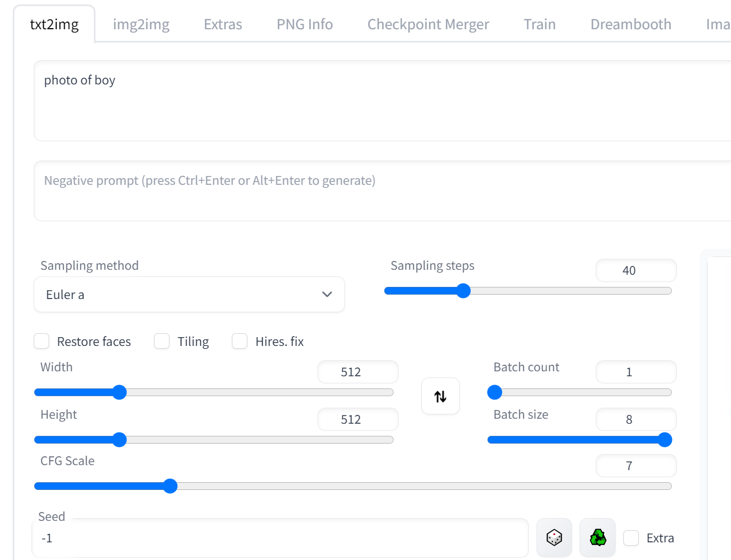Open the Extras tab

pos(223,24)
